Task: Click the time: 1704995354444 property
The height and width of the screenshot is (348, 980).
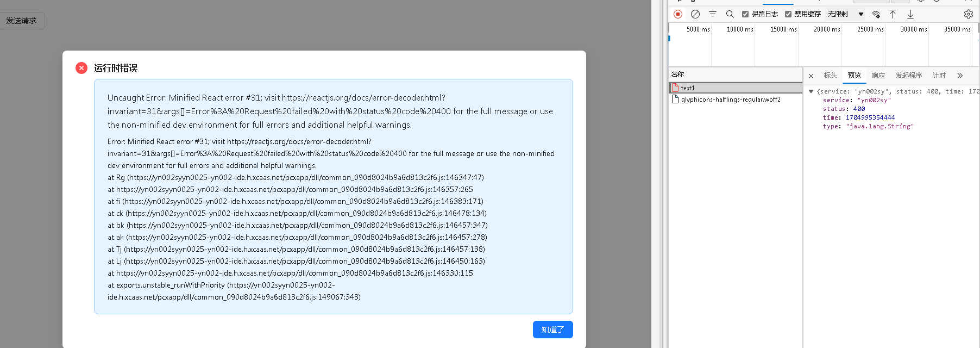Action: [x=858, y=117]
